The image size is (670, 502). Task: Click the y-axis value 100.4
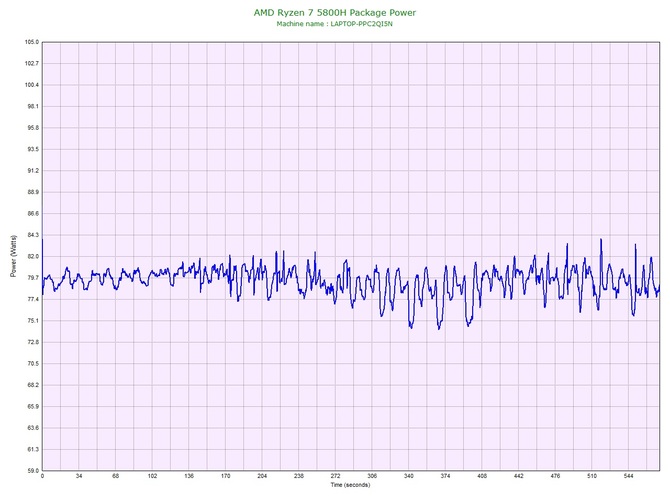click(32, 85)
